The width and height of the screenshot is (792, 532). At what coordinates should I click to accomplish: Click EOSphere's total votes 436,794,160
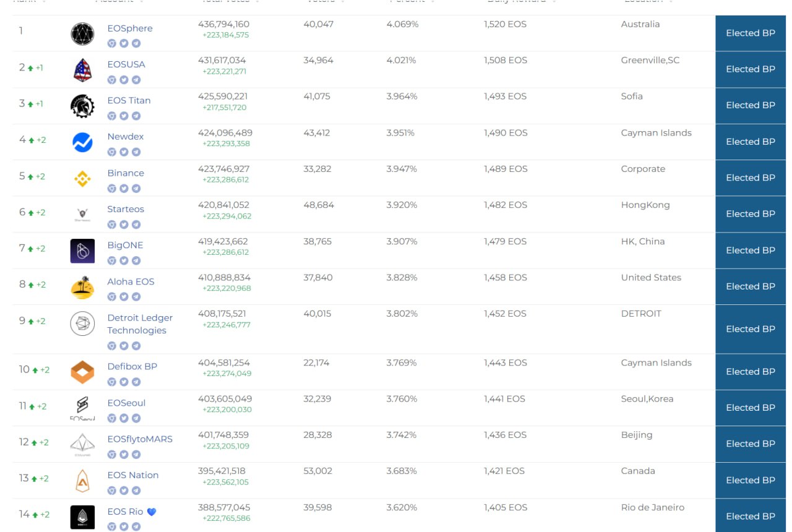[224, 24]
